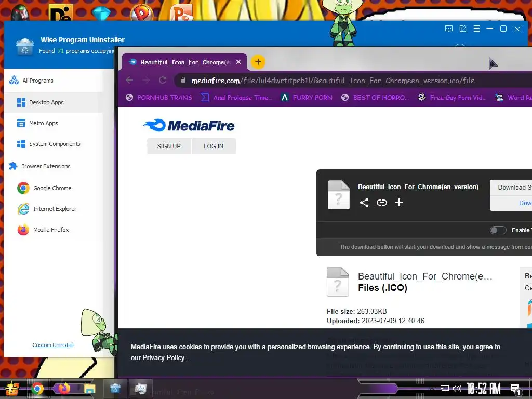Open the feedback icon in Wise Program Uninstaller
Screen dimensions: 532x399
coord(448,29)
